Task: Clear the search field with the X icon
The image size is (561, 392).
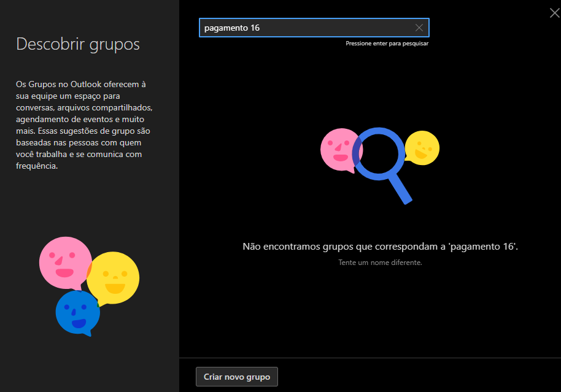Action: coord(419,28)
